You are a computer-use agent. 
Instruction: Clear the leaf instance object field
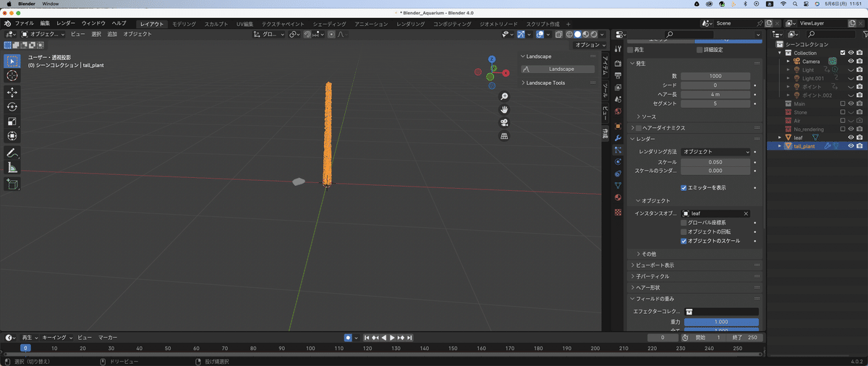click(746, 213)
